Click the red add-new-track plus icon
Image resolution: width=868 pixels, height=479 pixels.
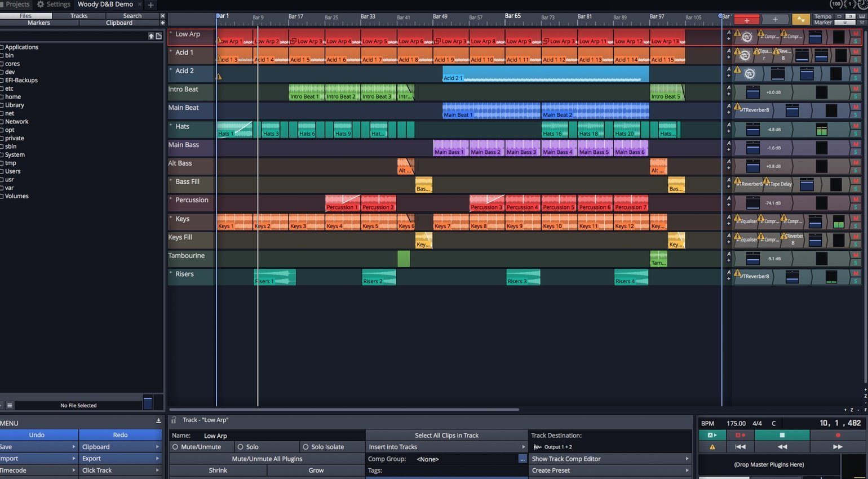point(746,20)
